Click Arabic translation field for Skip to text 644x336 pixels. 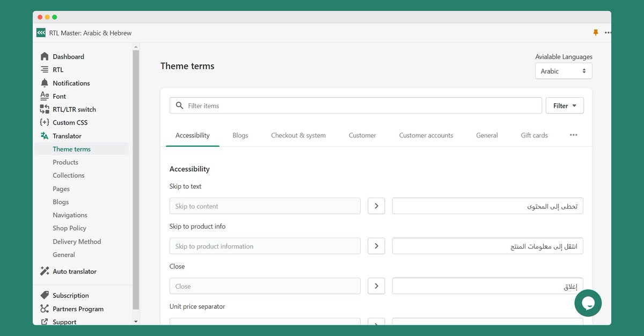click(x=488, y=206)
